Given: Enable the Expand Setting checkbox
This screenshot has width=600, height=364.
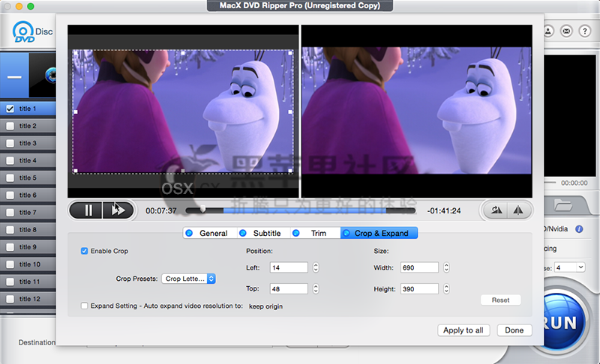Looking at the screenshot, I should [x=84, y=306].
